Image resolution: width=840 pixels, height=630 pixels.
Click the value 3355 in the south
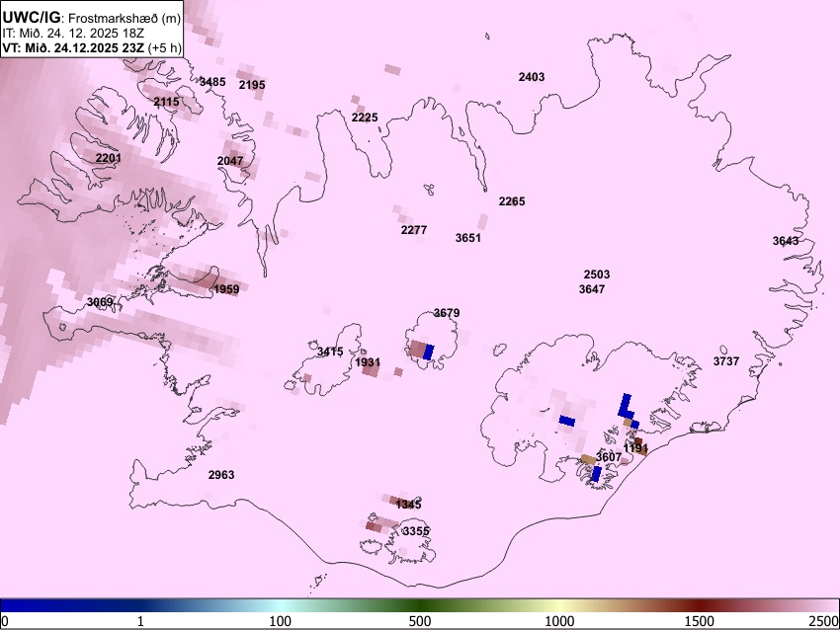click(416, 531)
